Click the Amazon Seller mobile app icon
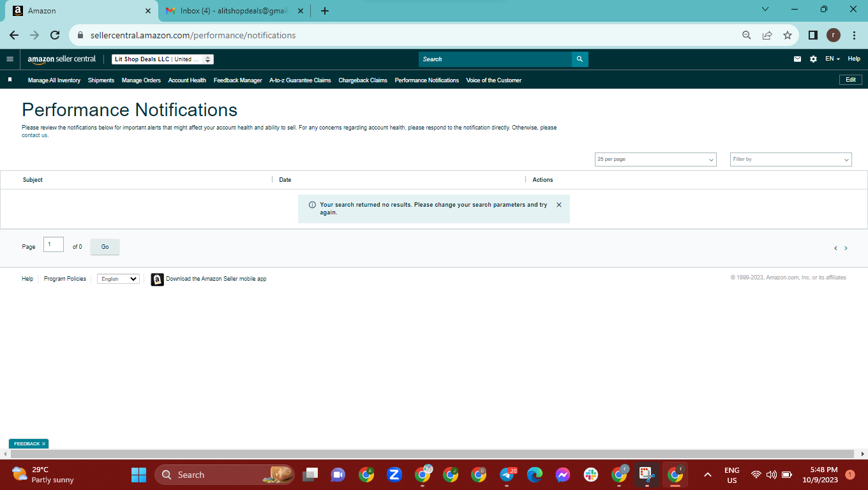Image resolution: width=868 pixels, height=490 pixels. tap(157, 279)
